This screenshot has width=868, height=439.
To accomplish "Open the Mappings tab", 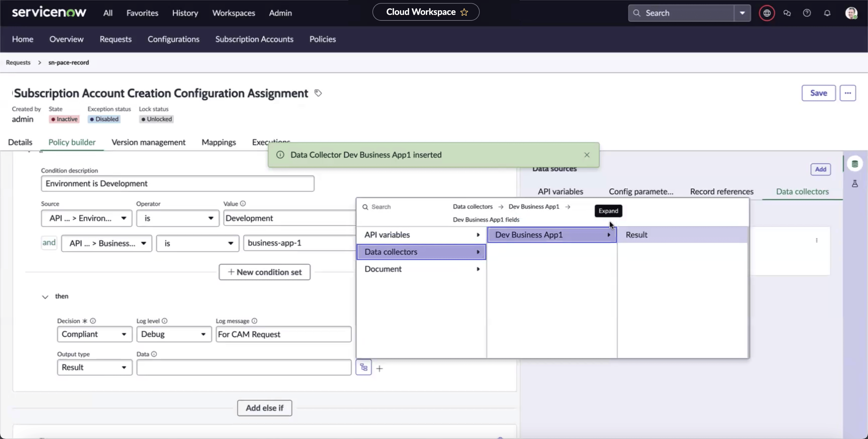I will coord(219,142).
